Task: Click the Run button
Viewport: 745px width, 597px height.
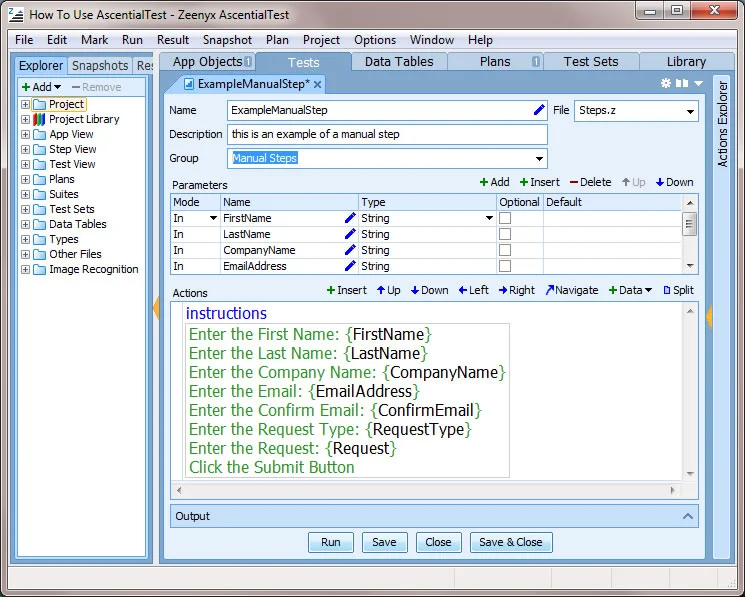Action: click(x=331, y=542)
